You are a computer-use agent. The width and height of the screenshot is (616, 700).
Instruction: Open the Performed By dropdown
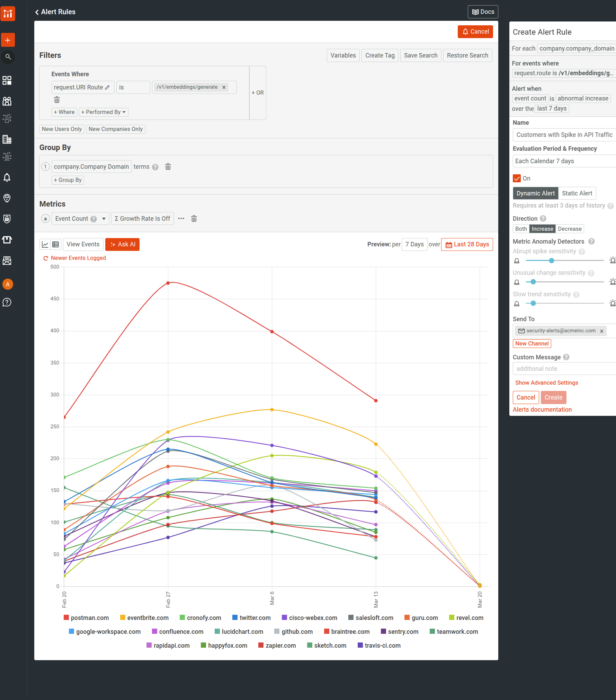[x=103, y=112]
